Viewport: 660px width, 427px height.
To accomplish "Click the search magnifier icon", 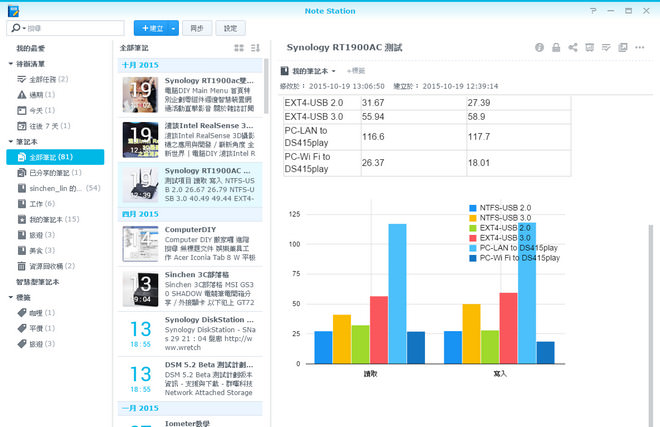I will tap(16, 28).
